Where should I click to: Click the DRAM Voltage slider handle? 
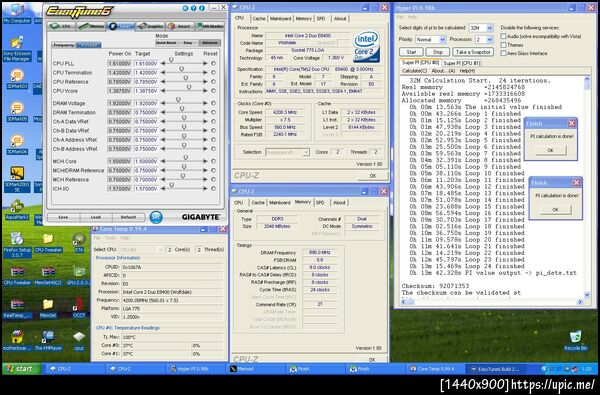click(x=178, y=100)
